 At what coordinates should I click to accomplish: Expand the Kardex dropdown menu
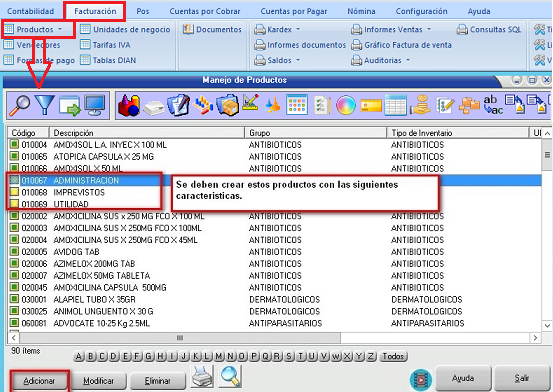pos(298,29)
